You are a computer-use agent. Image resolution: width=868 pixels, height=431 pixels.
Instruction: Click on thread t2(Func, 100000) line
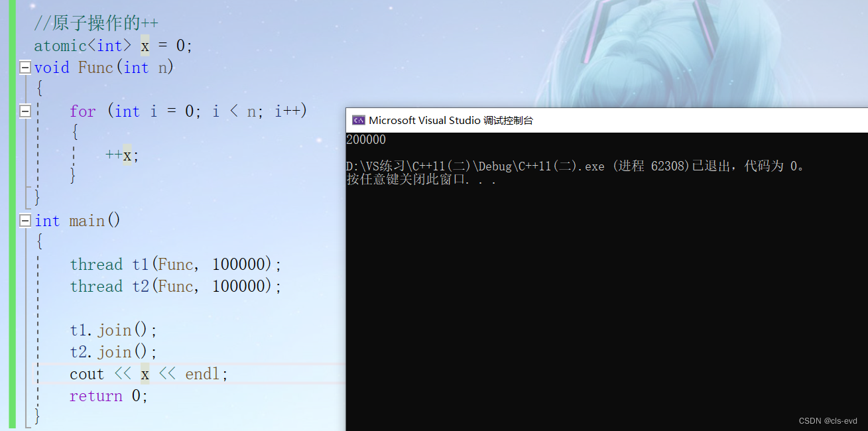(176, 286)
